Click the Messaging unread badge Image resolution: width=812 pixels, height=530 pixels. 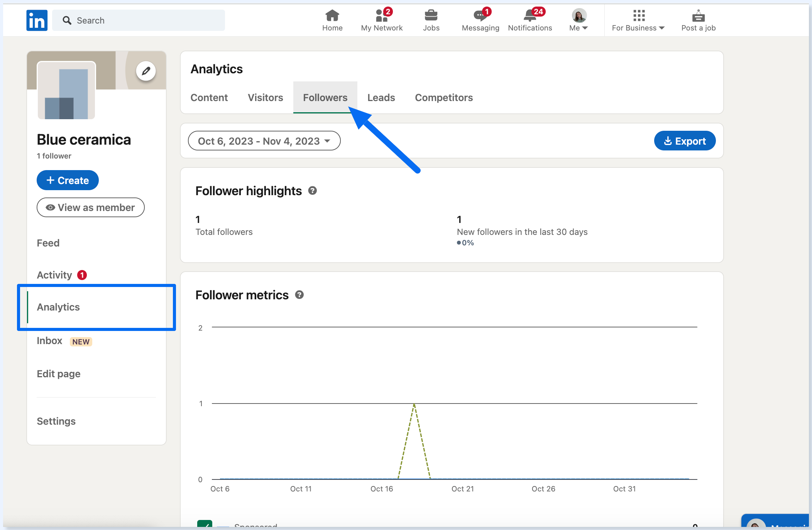pos(487,12)
